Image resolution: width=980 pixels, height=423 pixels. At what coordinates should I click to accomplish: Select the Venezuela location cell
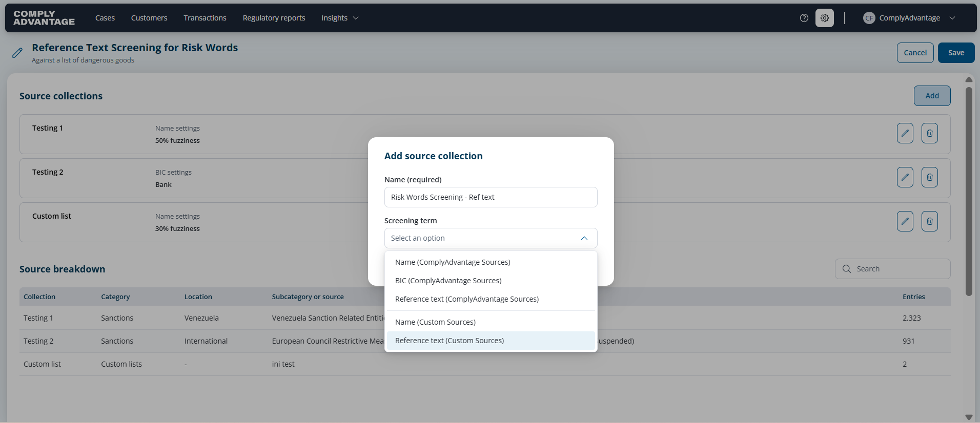click(x=201, y=318)
